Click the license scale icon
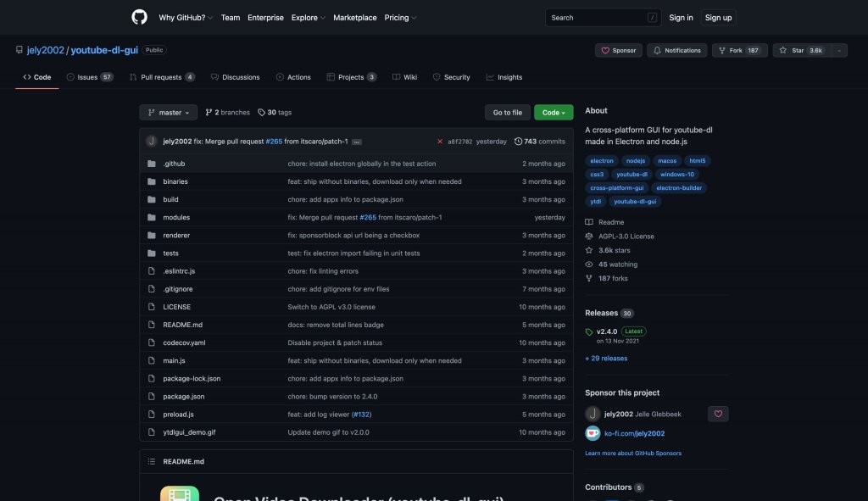 [589, 237]
